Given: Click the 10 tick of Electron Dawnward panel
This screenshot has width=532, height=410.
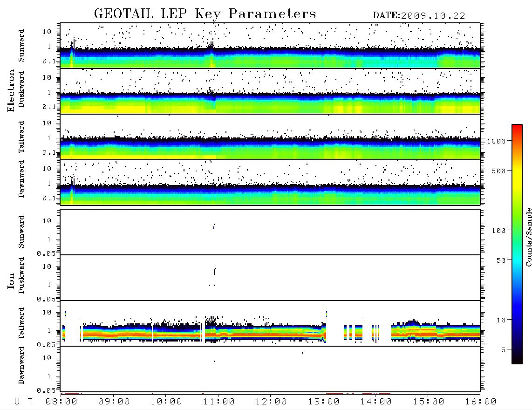Looking at the screenshot, I should 47,169.
